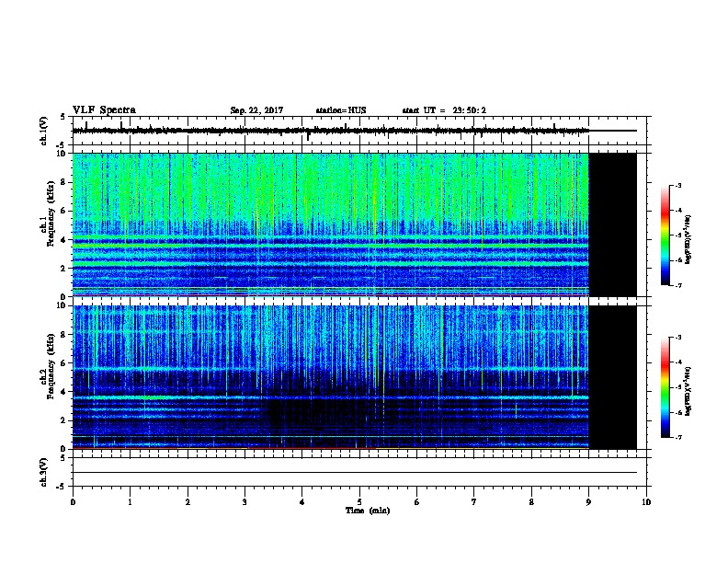Click the "4" kHz tick of the ch.2 spectrogram
Screen dimensions: 728x563
[64, 392]
